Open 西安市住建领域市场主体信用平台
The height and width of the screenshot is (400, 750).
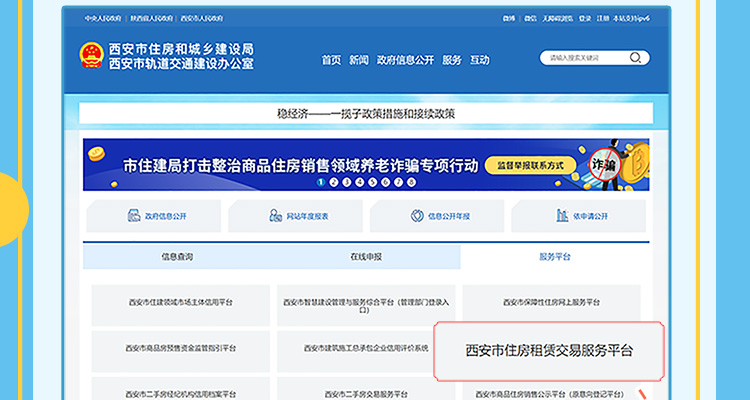(x=181, y=305)
